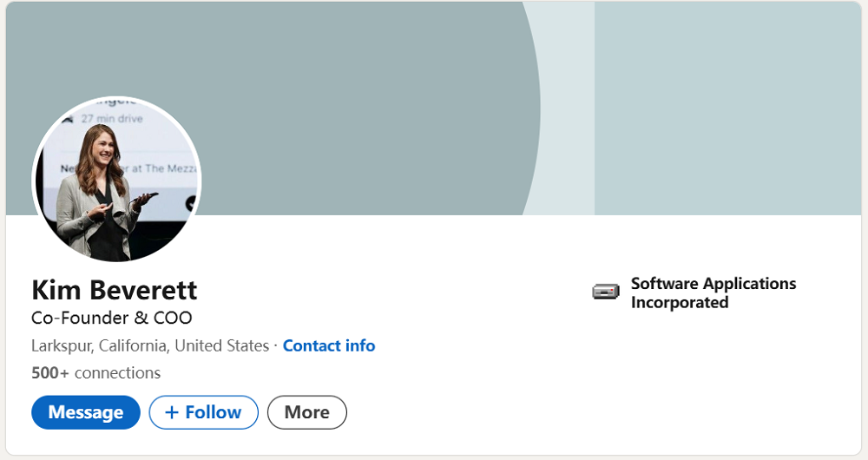Click the word connections below location
This screenshot has width=868, height=460.
click(x=117, y=373)
